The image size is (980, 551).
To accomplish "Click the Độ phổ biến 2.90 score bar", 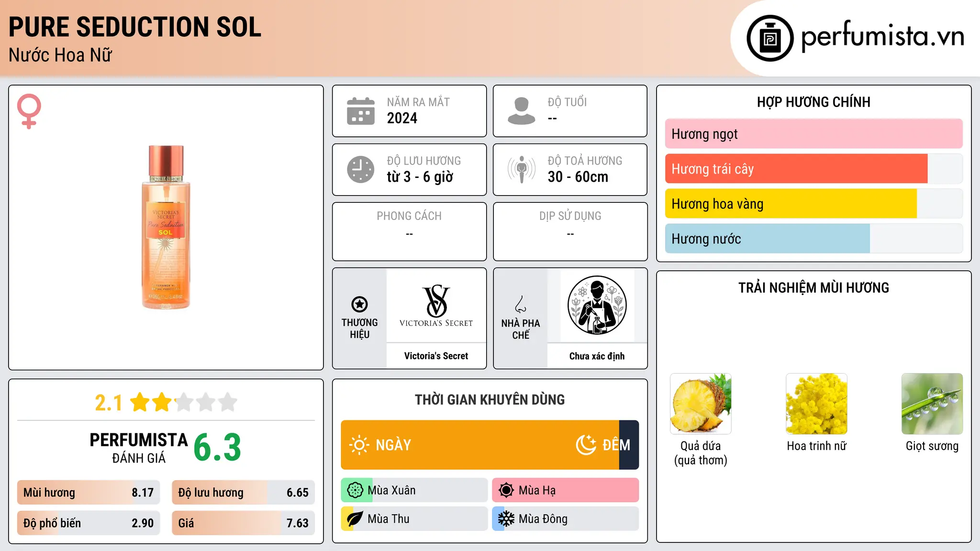I will 89,523.
